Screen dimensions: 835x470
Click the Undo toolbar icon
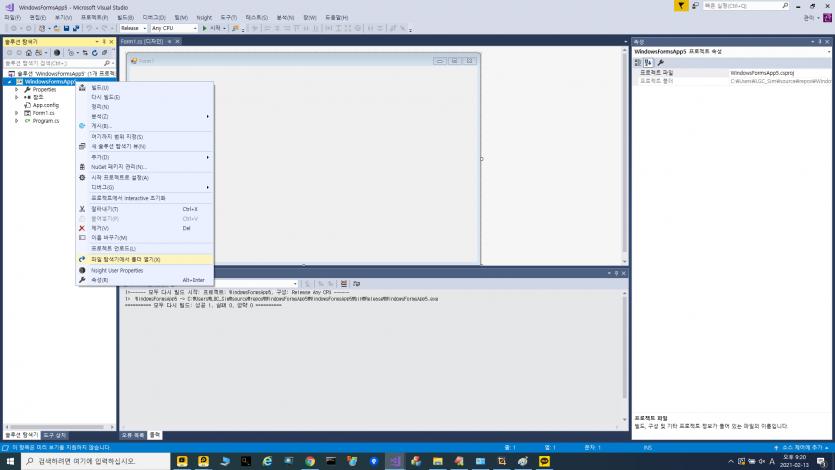click(89, 28)
